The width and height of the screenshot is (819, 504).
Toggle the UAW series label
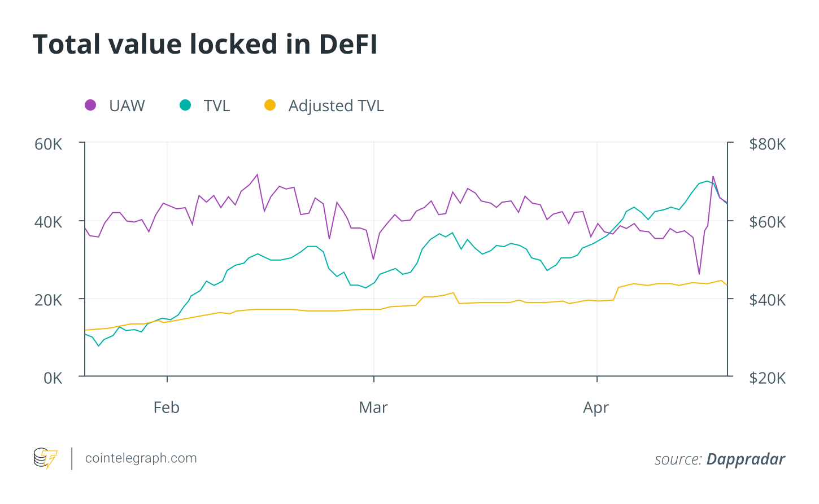[x=127, y=106]
